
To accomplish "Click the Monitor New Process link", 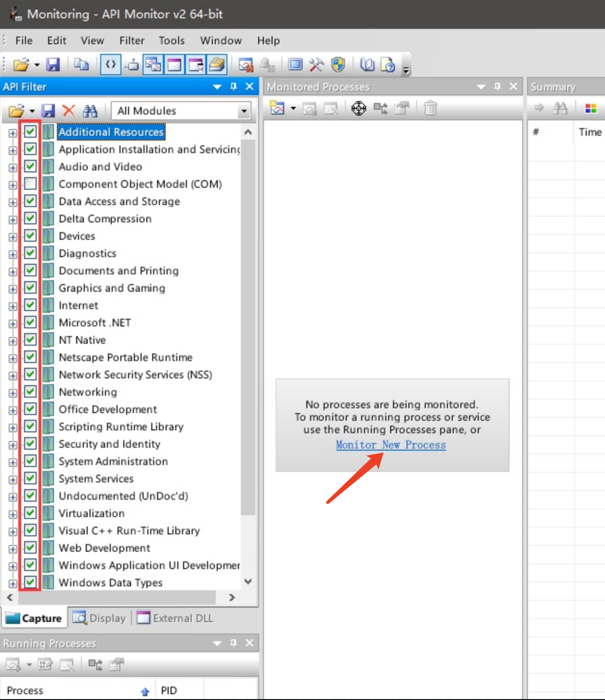I will (x=391, y=445).
